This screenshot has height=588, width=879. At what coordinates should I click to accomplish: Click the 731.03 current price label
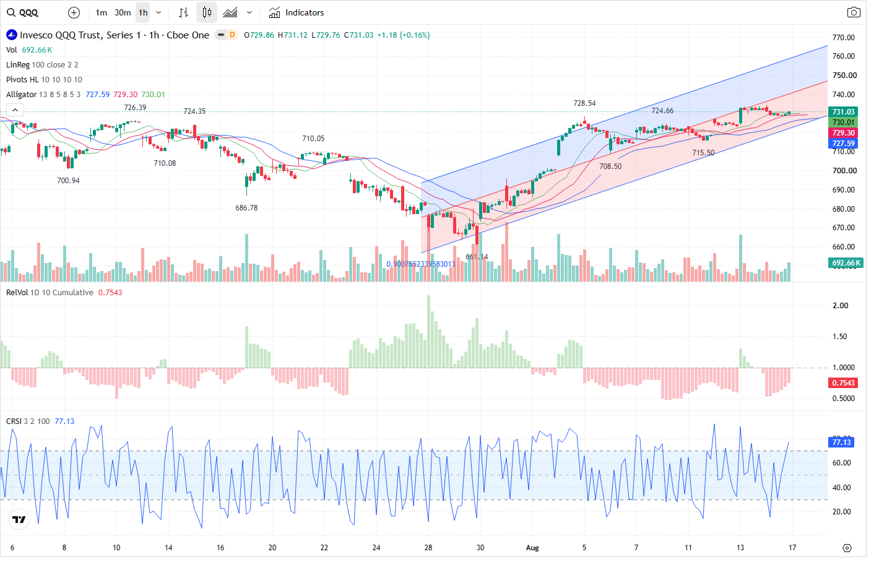pos(843,112)
